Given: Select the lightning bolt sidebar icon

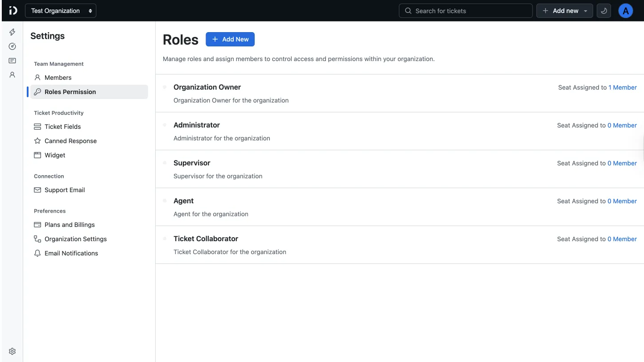Looking at the screenshot, I should [12, 32].
